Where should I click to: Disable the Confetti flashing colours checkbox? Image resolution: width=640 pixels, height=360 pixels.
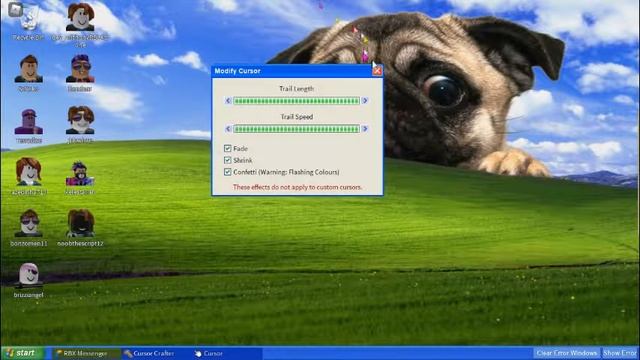(228, 172)
